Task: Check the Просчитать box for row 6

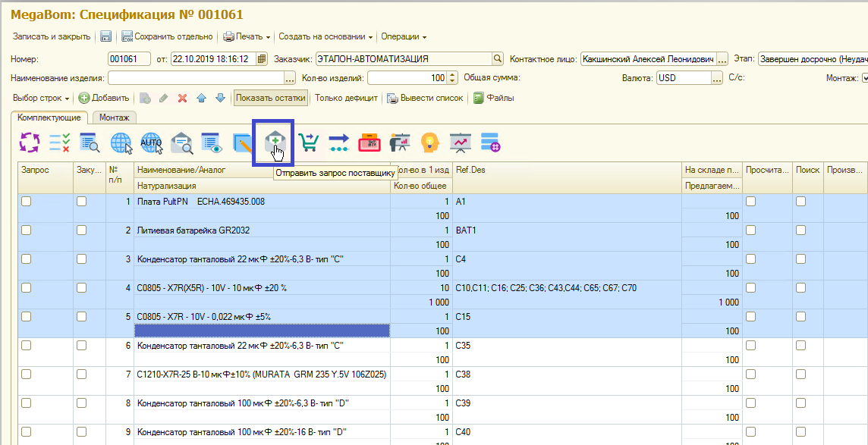Action: click(x=750, y=346)
